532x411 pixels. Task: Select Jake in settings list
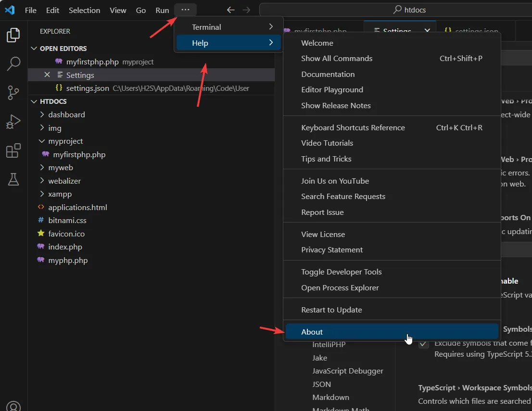pyautogui.click(x=319, y=358)
